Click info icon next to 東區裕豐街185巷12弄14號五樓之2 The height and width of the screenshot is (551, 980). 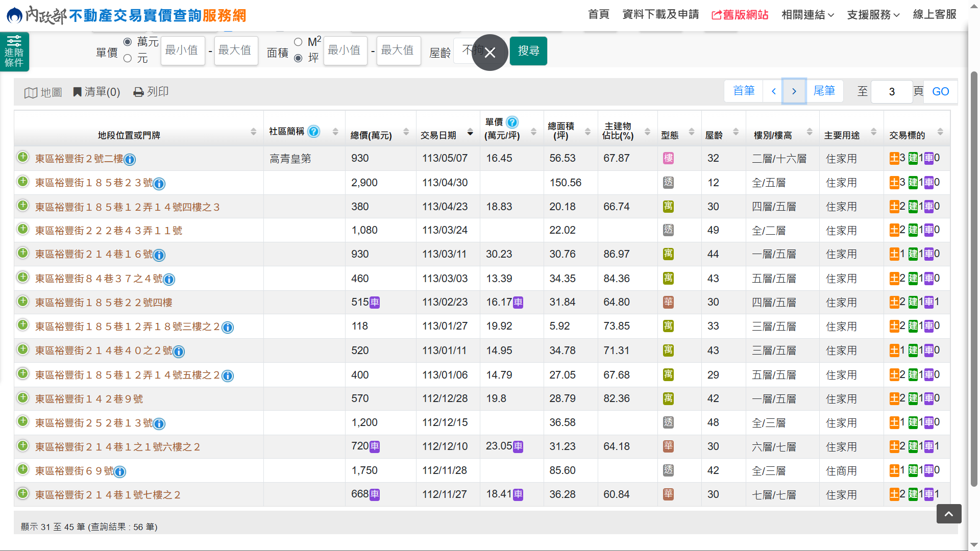228,376
